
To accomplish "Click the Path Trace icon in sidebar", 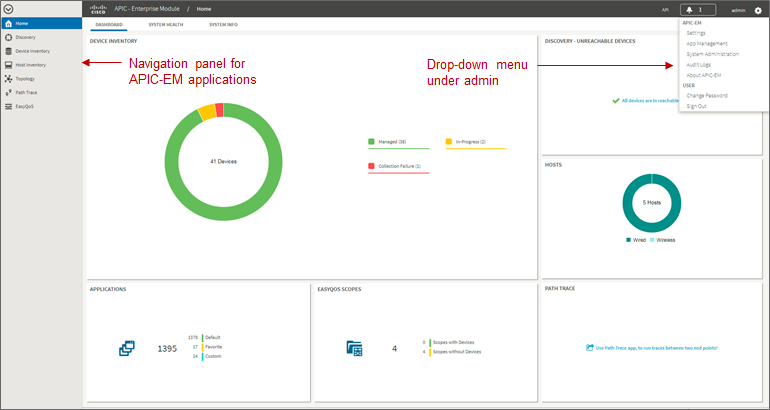I will point(8,92).
